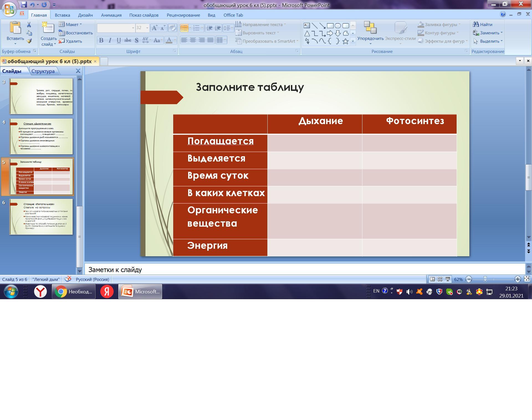Image resolution: width=532 pixels, height=420 pixels.
Task: Open the font size dropdown
Action: (147, 28)
